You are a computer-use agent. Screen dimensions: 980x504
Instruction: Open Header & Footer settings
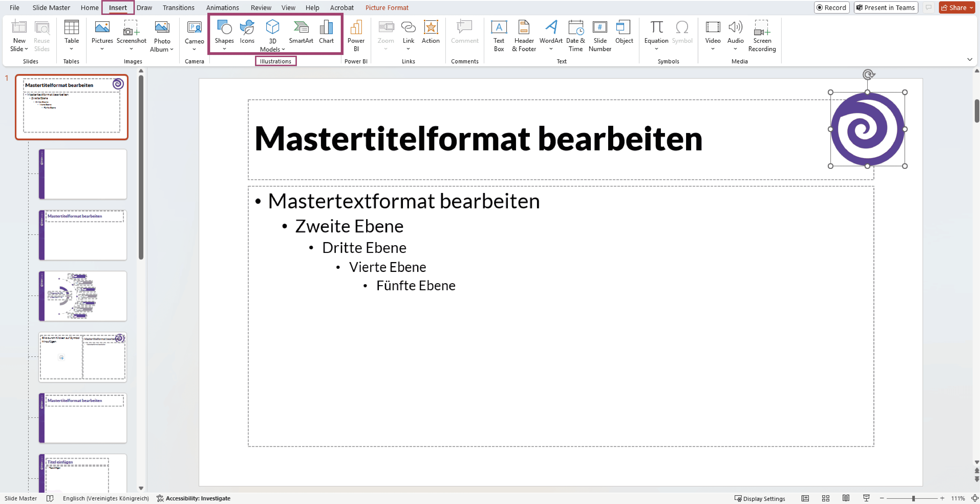524,35
